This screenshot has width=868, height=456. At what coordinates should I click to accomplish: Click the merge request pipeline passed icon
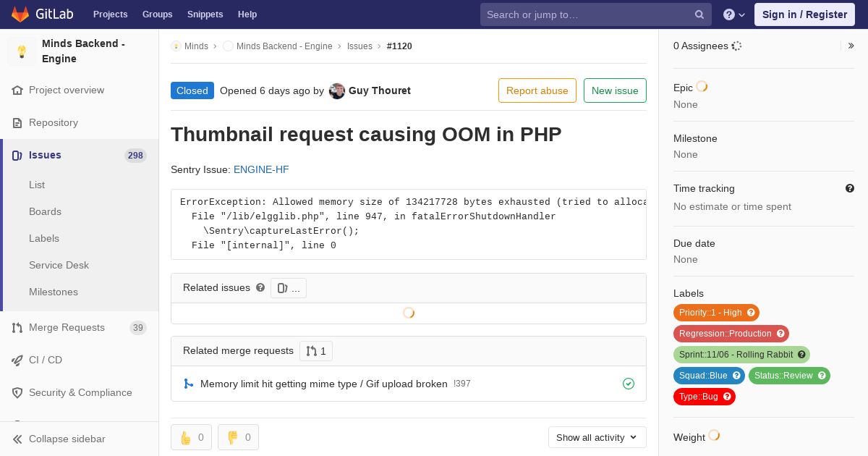(x=629, y=384)
